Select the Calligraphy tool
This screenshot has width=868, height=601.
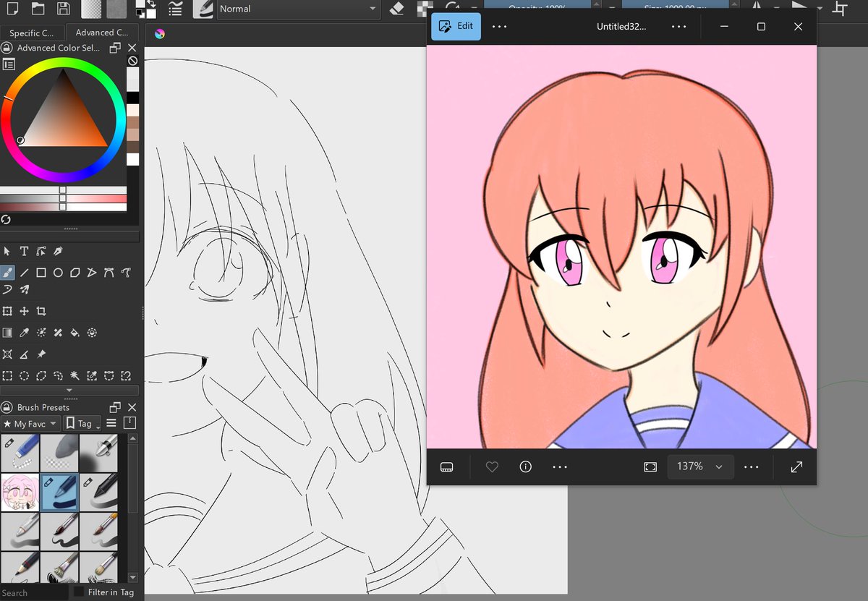(x=59, y=251)
